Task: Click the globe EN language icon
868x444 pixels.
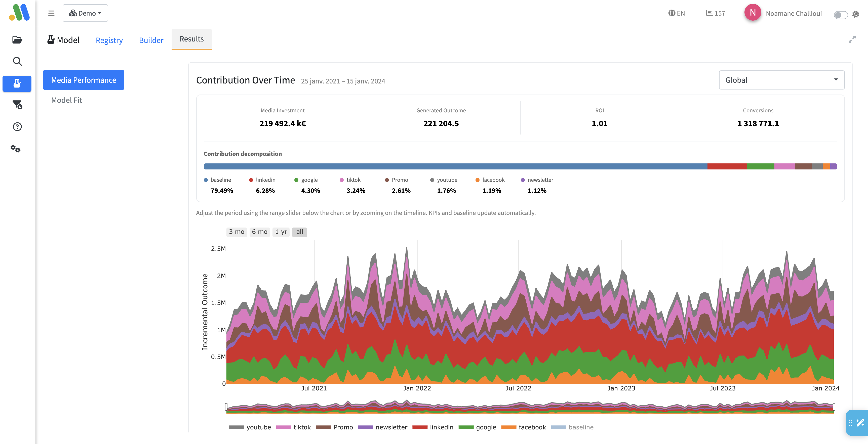Action: [676, 13]
